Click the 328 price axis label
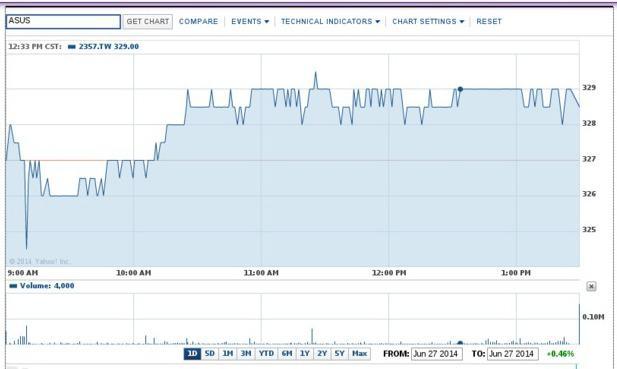Image resolution: width=617 pixels, height=369 pixels. [589, 123]
